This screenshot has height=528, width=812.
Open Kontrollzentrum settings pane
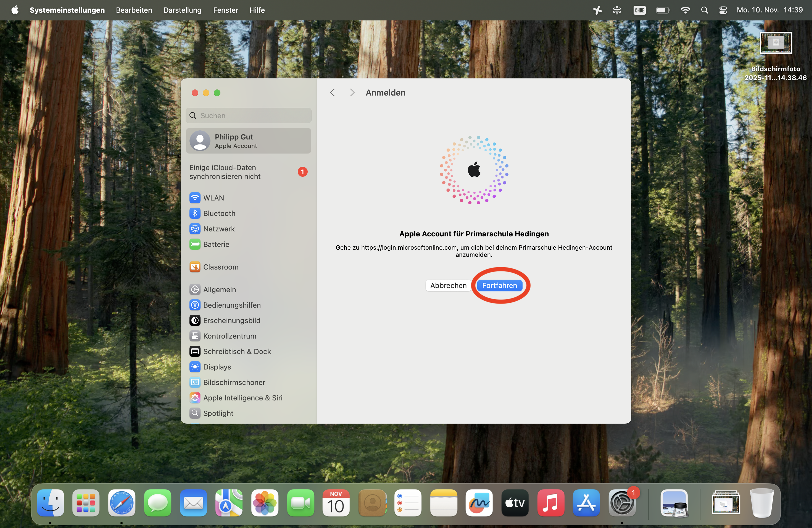(229, 336)
